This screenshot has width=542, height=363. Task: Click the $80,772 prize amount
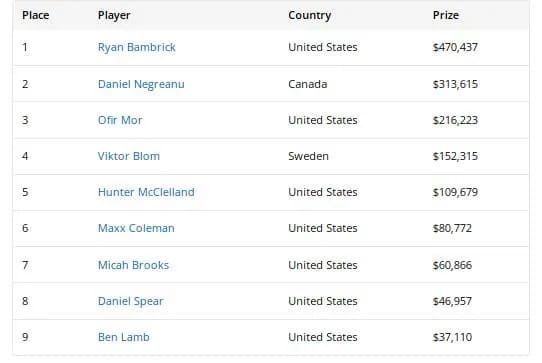[x=452, y=228]
